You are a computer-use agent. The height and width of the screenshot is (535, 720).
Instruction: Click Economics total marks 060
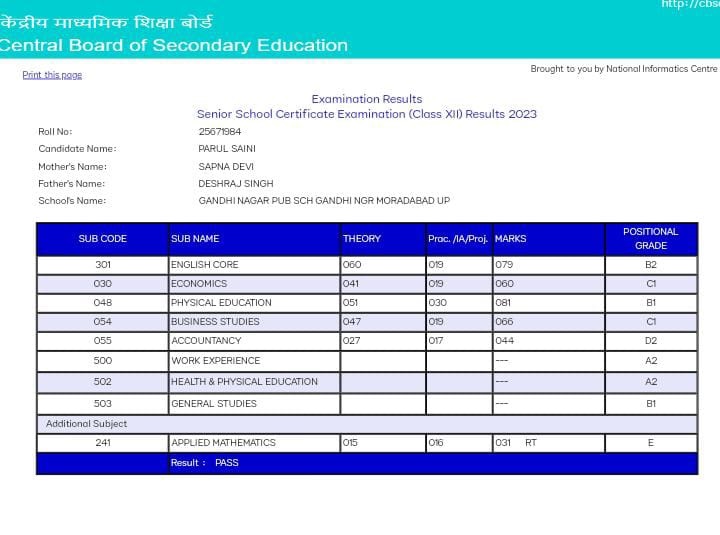tap(504, 283)
